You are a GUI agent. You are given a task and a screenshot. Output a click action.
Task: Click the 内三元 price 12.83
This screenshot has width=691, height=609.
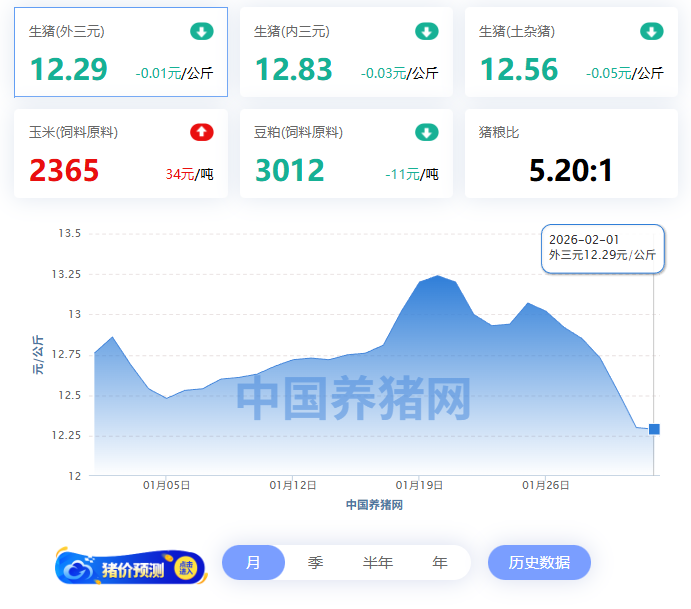(x=293, y=70)
